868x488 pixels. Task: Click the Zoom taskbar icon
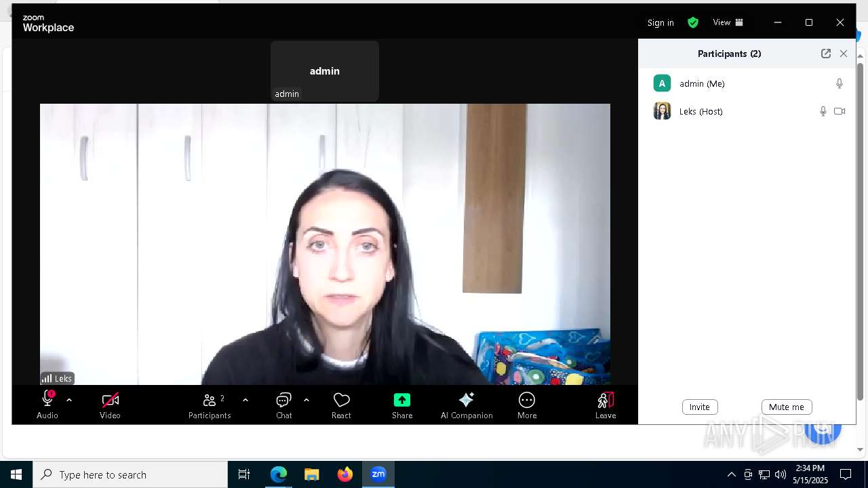pos(378,474)
